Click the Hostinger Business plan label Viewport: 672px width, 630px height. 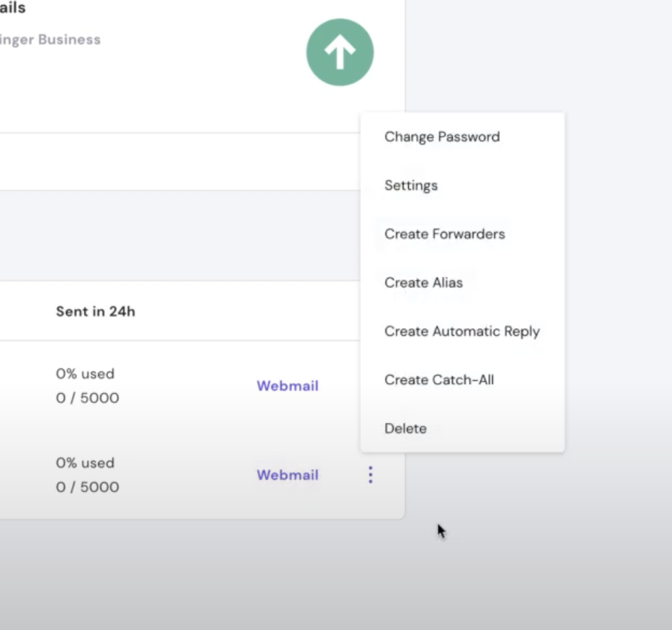[49, 40]
